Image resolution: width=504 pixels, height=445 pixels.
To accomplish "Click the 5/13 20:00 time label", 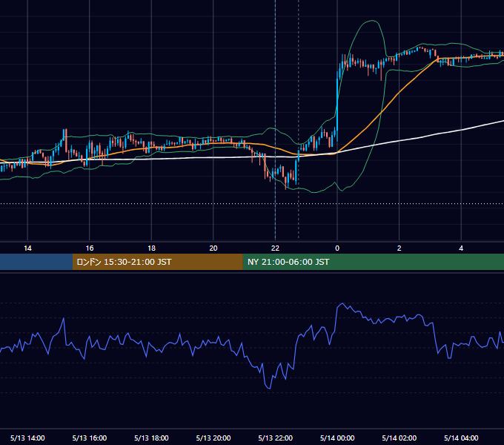I will pos(213,438).
